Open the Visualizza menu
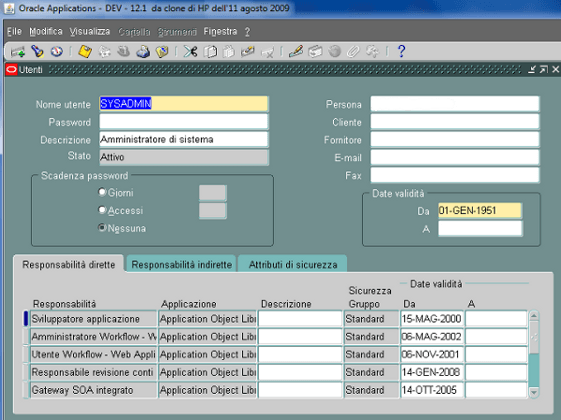Viewport: 561px width, 420px height. coord(90,31)
